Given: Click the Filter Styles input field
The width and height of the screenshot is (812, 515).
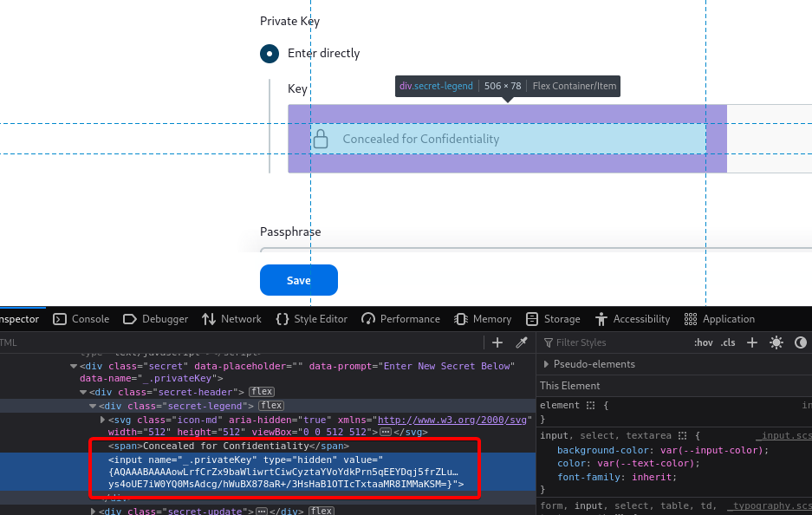Looking at the screenshot, I should coord(620,342).
